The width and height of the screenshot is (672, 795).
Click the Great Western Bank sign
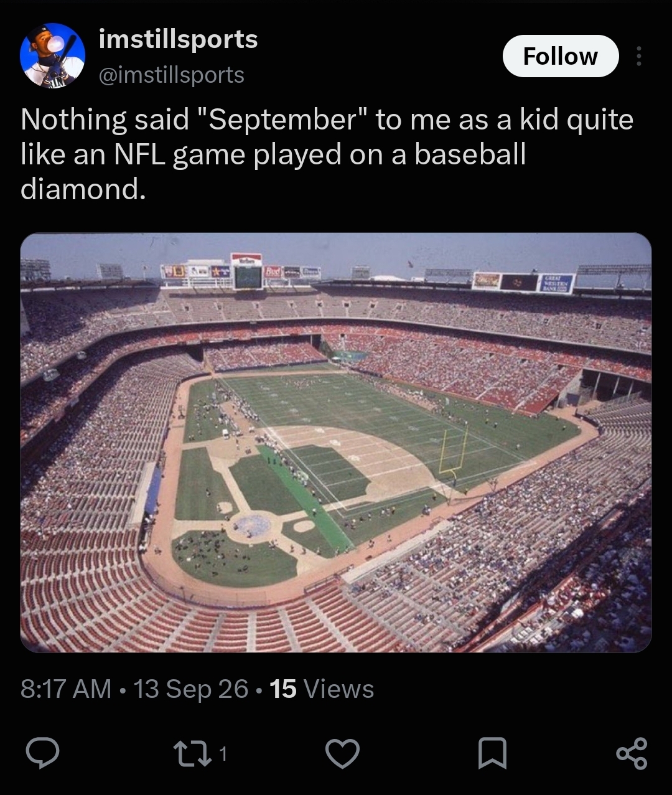point(556,283)
